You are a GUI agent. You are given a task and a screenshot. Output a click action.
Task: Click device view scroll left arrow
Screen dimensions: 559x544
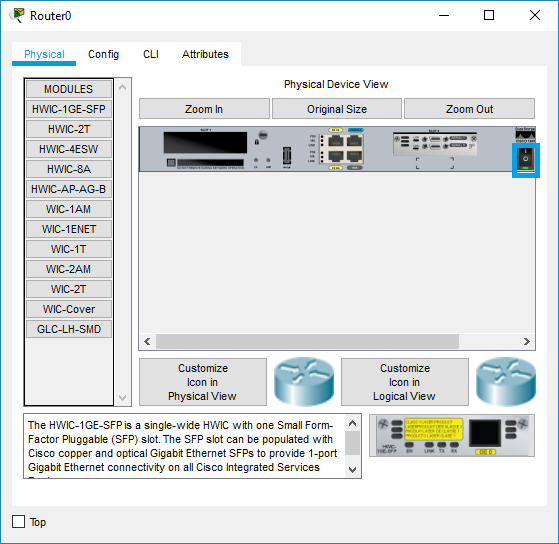[x=147, y=342]
